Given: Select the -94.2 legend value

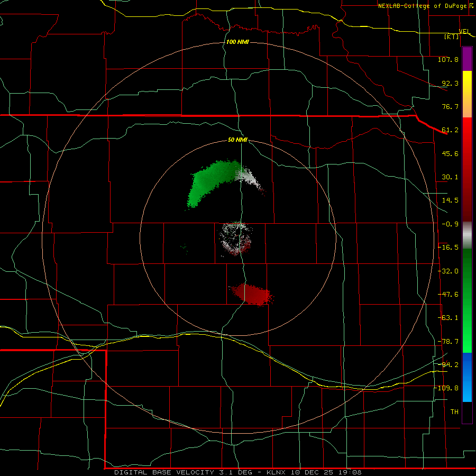Looking at the screenshot, I should (448, 364).
